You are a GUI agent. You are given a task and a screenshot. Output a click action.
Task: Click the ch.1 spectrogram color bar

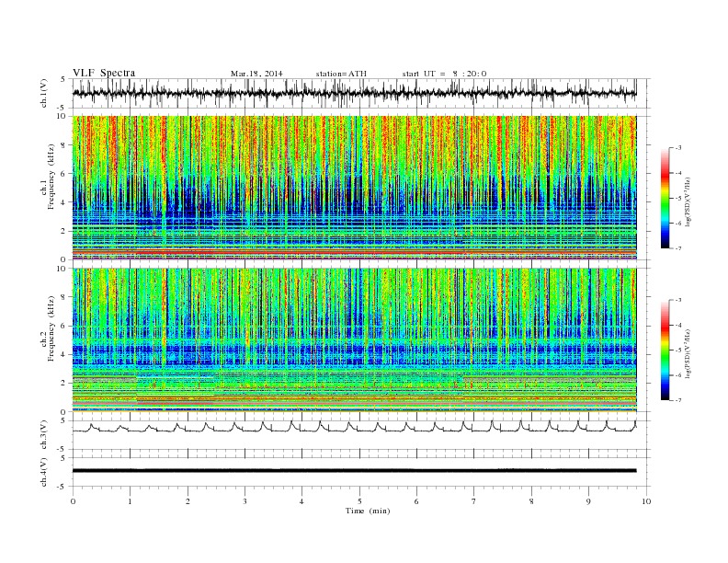pos(665,198)
